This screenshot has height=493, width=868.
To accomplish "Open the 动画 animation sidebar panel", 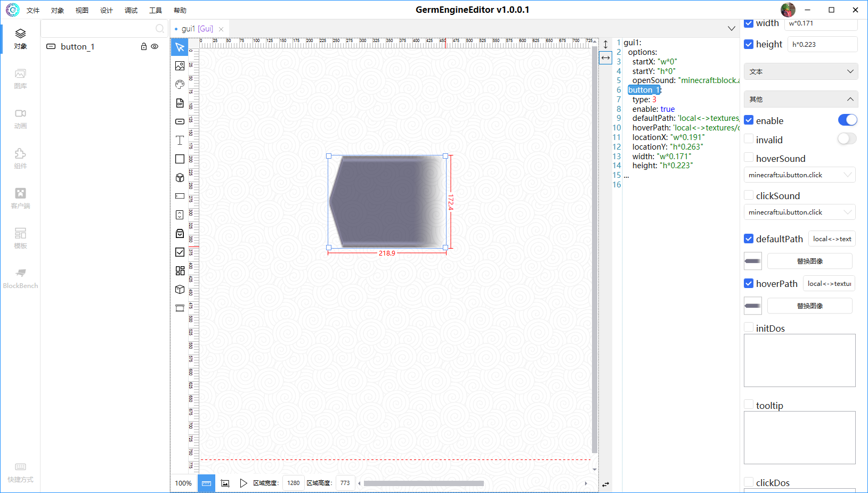I will pyautogui.click(x=20, y=119).
